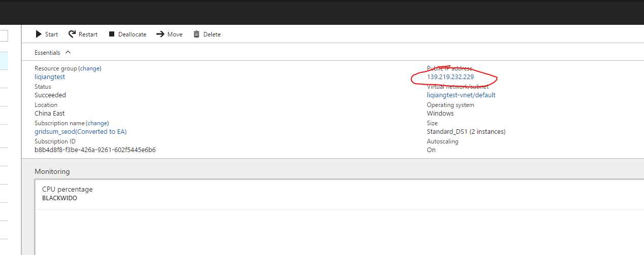
Task: Click the Location field label
Action: point(46,105)
